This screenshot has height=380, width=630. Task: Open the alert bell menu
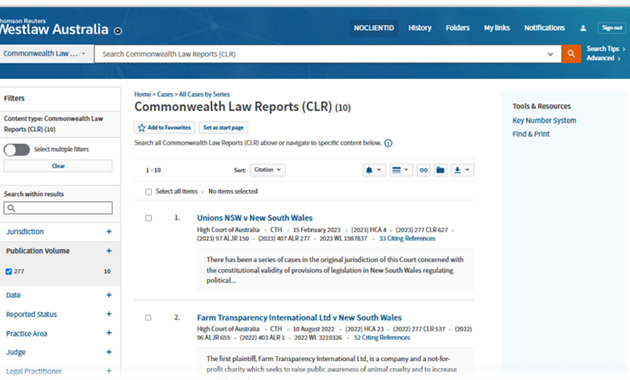point(373,170)
